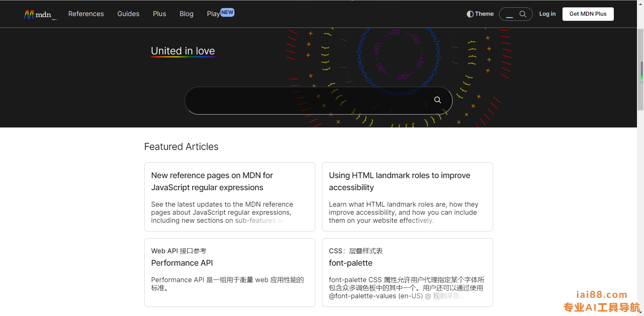This screenshot has width=644, height=316.
Task: Open the Guides menu
Action: [x=128, y=14]
